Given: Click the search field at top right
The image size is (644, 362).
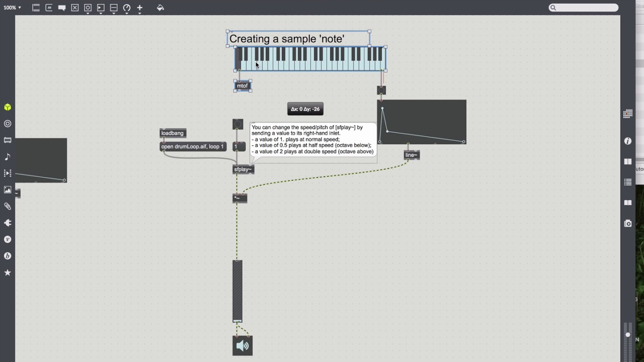Looking at the screenshot, I should (584, 8).
